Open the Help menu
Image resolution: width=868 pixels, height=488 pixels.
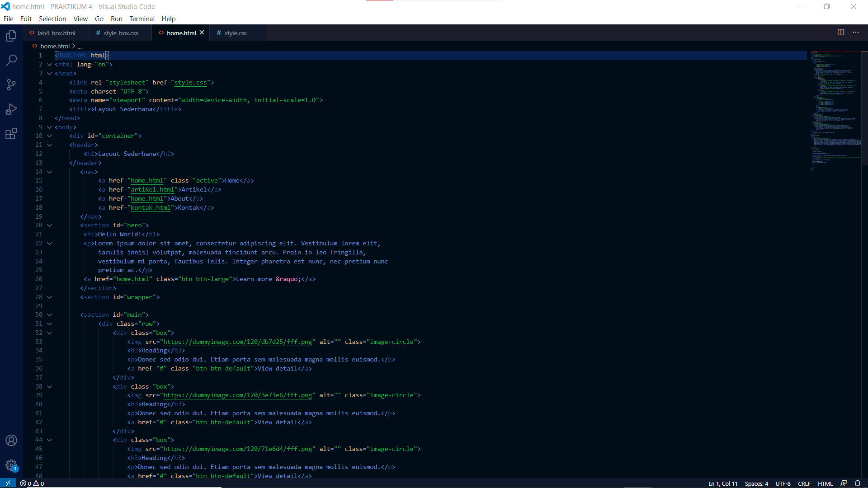click(x=169, y=19)
